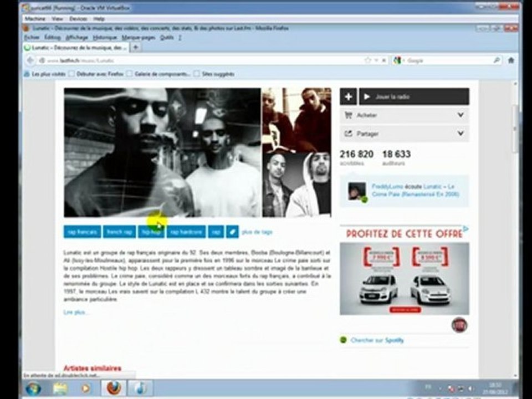Viewport: 532px width, 399px height.
Task: Open Débuter avec Firefox bookmark
Action: click(x=96, y=74)
